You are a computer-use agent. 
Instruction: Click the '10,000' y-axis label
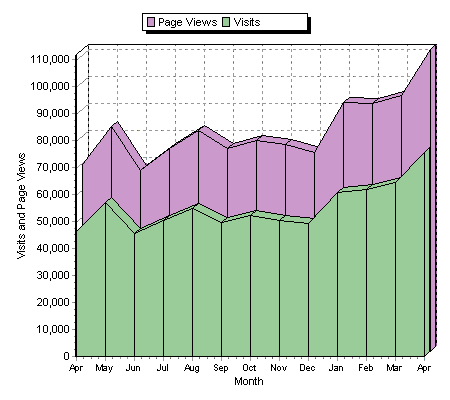click(x=53, y=329)
